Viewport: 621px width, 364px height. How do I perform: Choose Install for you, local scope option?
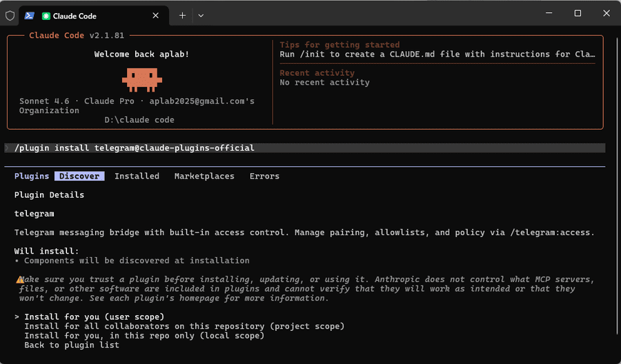pyautogui.click(x=144, y=336)
